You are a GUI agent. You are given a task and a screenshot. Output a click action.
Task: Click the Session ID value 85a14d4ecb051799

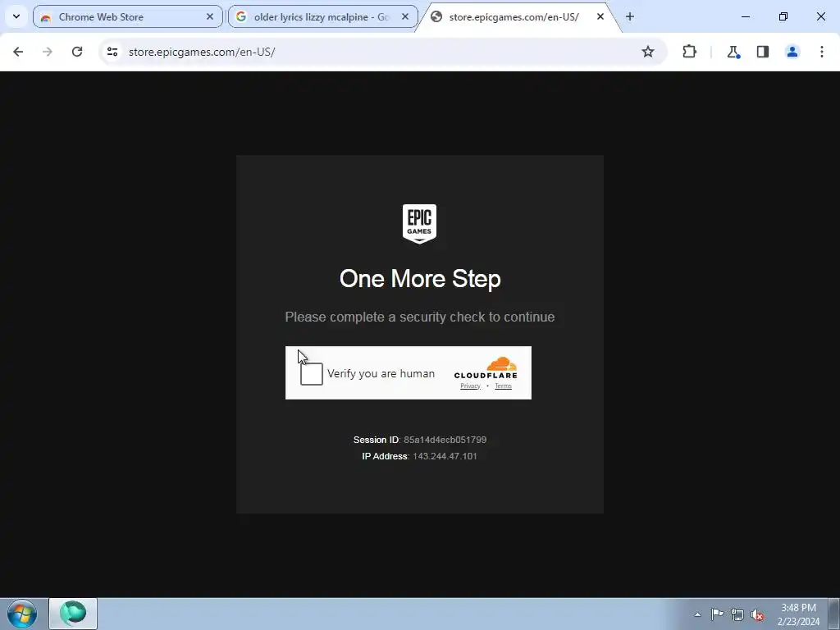445,440
